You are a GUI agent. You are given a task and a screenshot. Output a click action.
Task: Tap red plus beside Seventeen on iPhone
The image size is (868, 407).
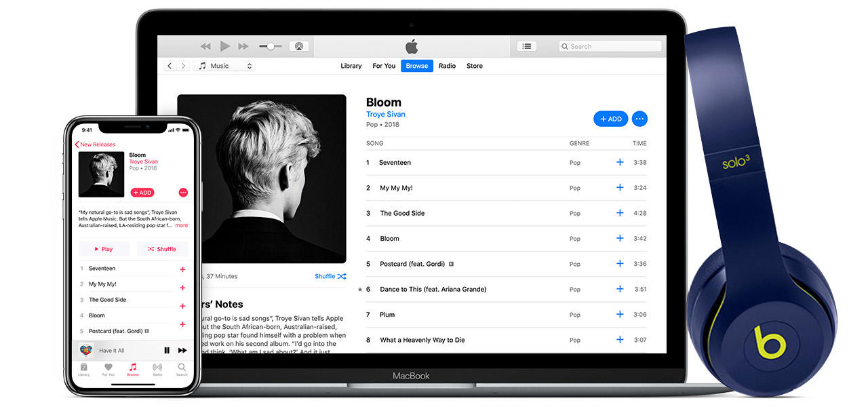click(182, 270)
